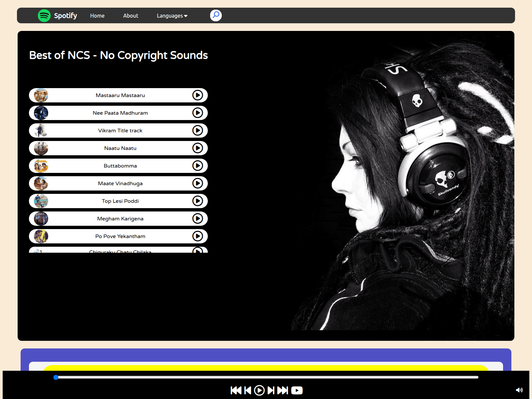Play the Naatu Naatu song

coord(198,148)
